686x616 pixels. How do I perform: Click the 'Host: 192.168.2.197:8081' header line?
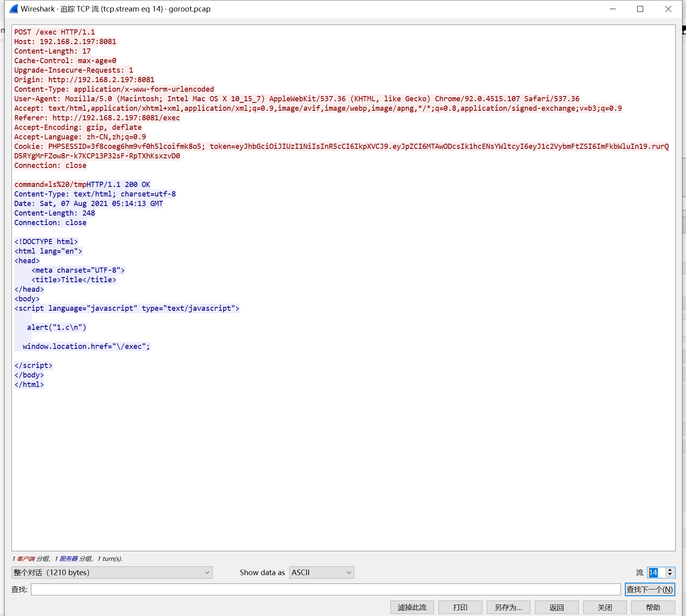pyautogui.click(x=65, y=42)
